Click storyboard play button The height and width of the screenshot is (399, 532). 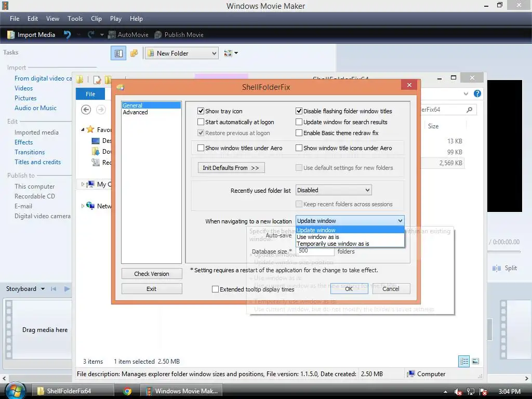(67, 289)
